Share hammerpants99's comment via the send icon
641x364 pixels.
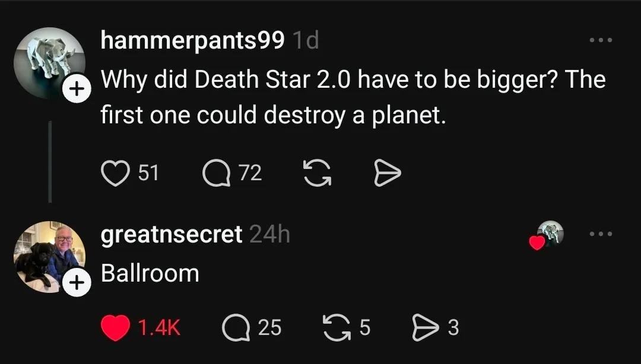(387, 173)
